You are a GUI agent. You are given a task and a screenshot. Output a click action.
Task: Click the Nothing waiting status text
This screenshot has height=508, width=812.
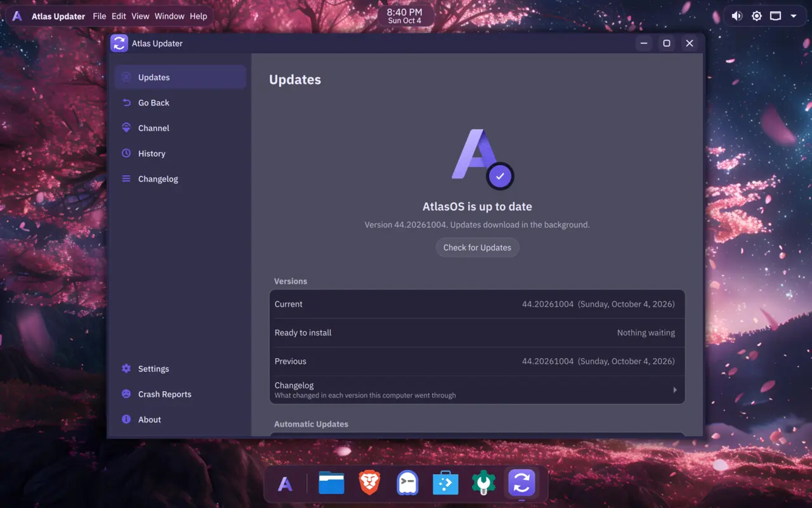pyautogui.click(x=646, y=333)
